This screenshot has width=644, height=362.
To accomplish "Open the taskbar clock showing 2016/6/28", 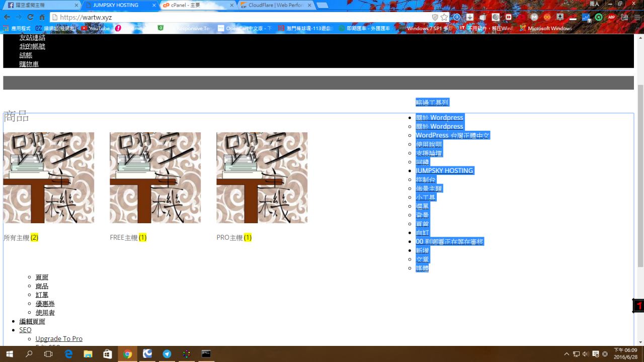I will pos(625,354).
